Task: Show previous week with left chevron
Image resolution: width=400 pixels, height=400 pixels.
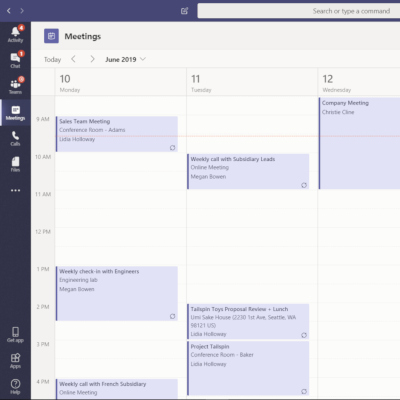Action: tap(73, 59)
